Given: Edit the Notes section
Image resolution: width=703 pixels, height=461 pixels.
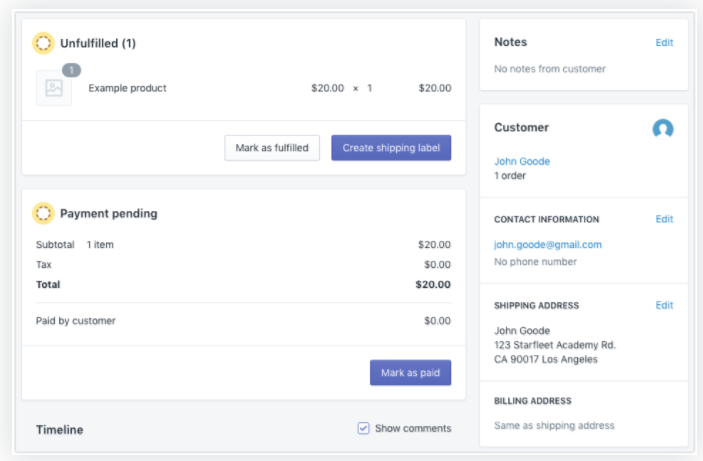Looking at the screenshot, I should (664, 43).
